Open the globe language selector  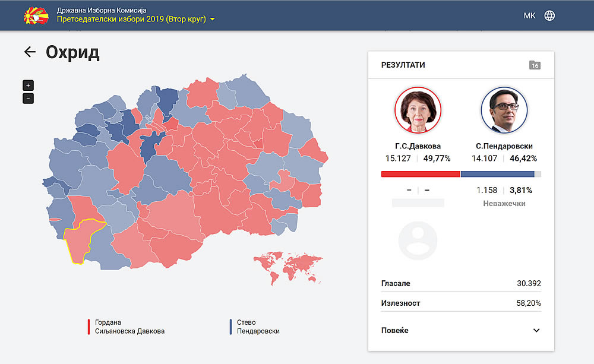[x=550, y=16]
